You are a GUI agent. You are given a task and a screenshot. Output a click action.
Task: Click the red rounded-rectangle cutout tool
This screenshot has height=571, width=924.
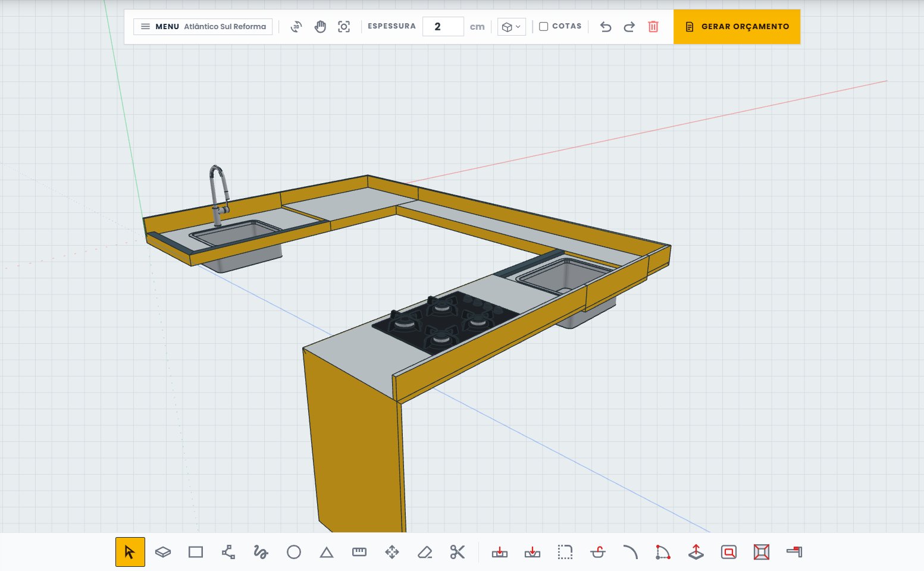pyautogui.click(x=729, y=552)
